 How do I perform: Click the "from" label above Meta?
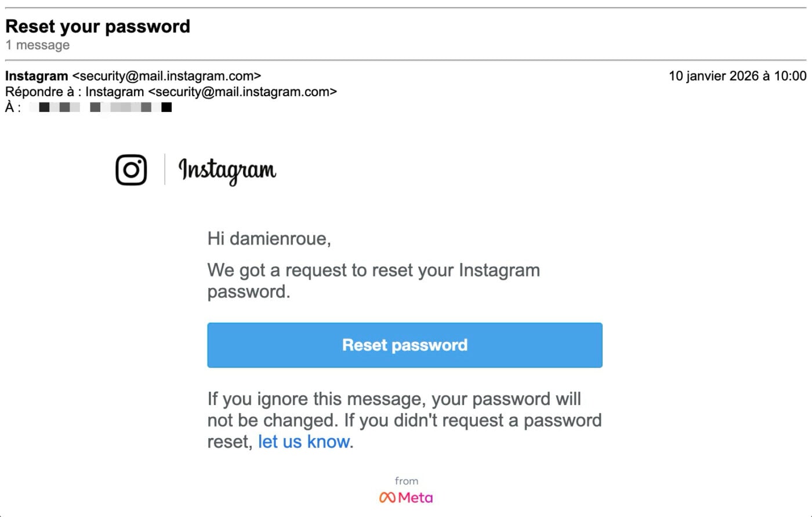click(406, 481)
